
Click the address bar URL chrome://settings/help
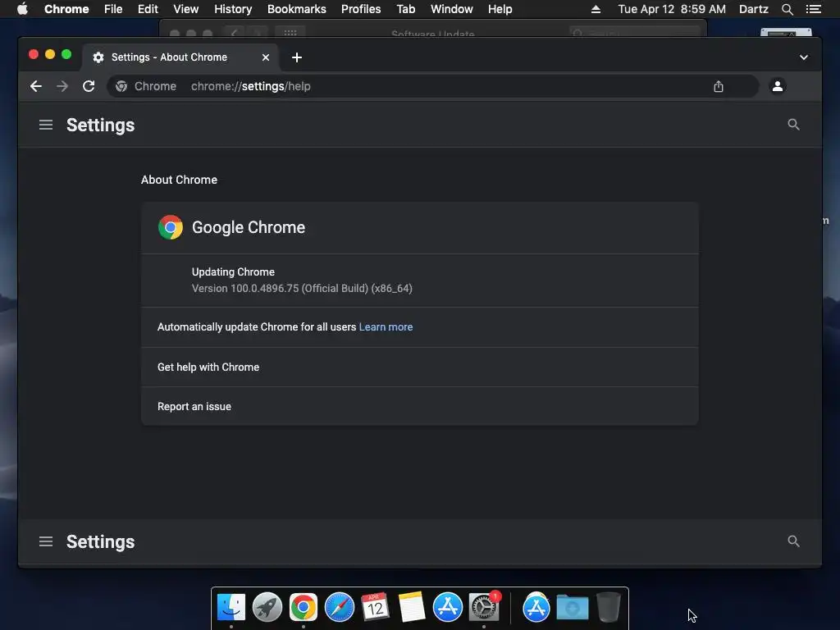(x=251, y=86)
